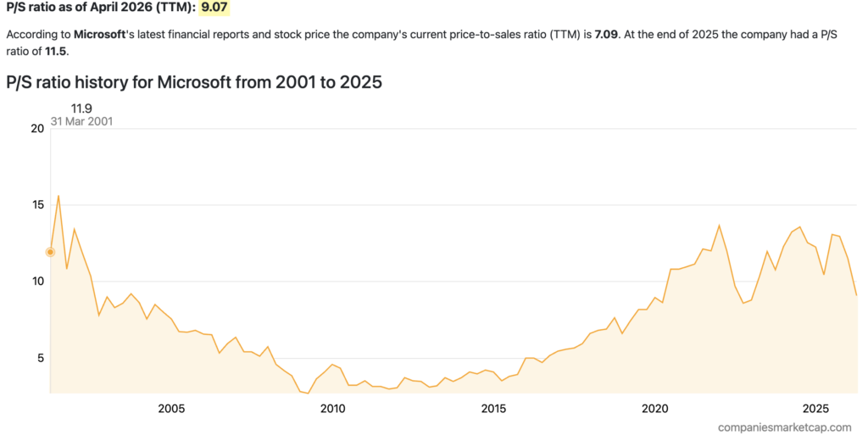
Task: Click the bold Microsoft company name
Action: coord(99,36)
